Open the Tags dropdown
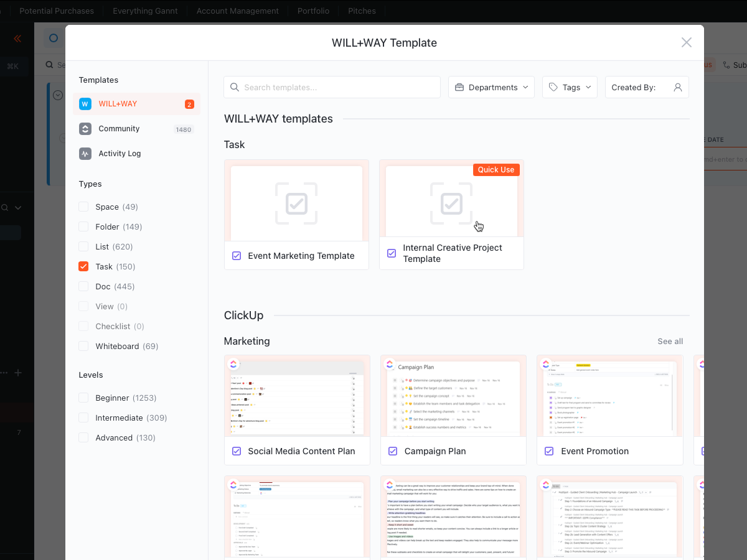Screen dimensions: 747x560 [570, 87]
